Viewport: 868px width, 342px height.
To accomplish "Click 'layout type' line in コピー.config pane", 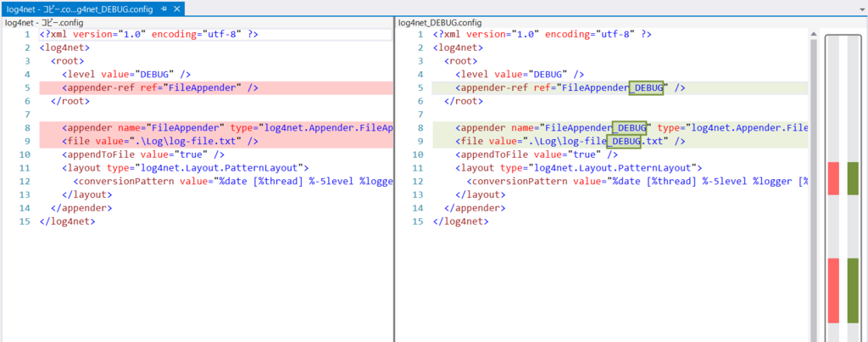I will pos(187,168).
